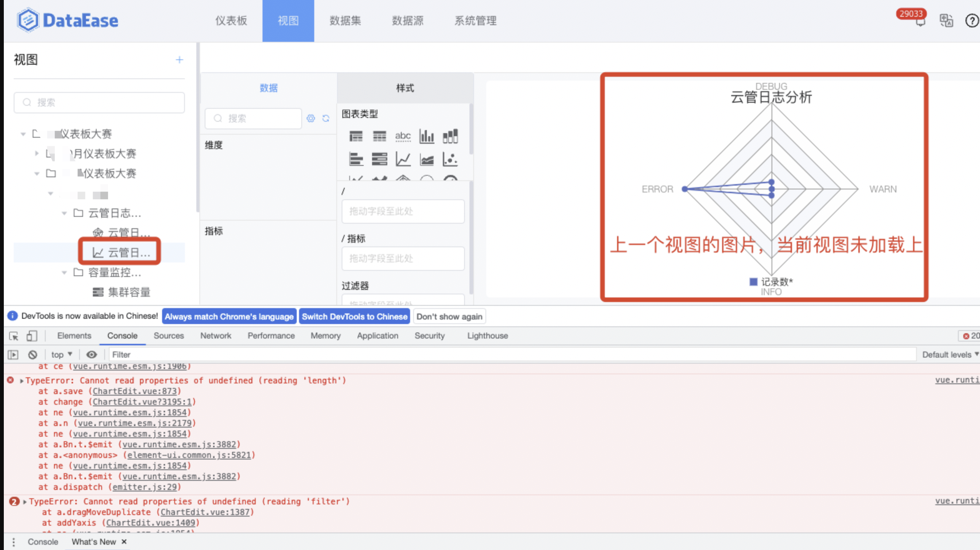The width and height of the screenshot is (980, 550).
Task: Open the 'top' JavaScript context dropdown
Action: [x=62, y=354]
